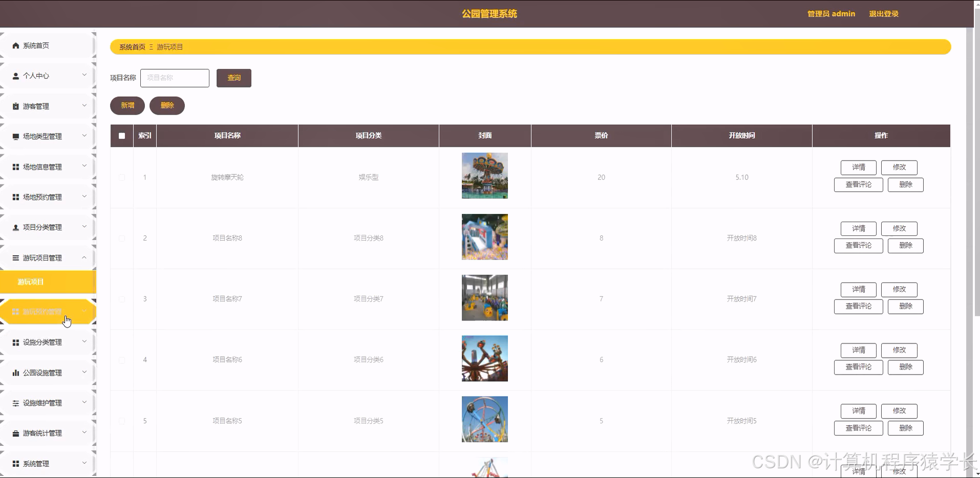
Task: Click the cover thumbnail of 项目名称5
Action: (485, 419)
